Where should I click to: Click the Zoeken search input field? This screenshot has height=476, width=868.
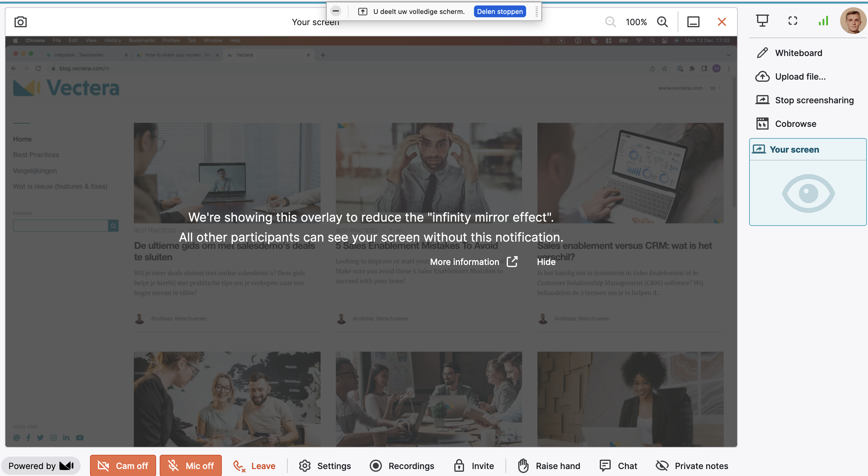point(60,226)
